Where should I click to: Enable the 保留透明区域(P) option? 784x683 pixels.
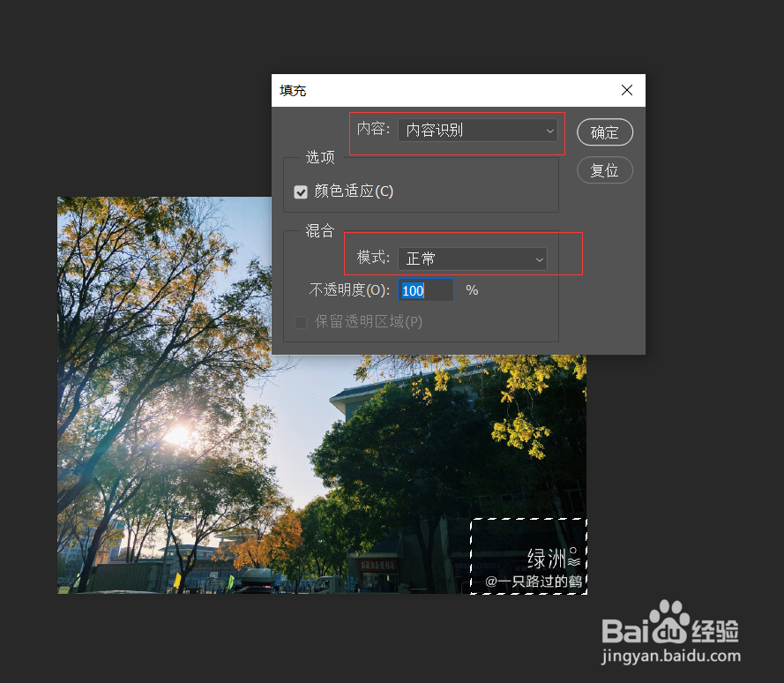(301, 322)
